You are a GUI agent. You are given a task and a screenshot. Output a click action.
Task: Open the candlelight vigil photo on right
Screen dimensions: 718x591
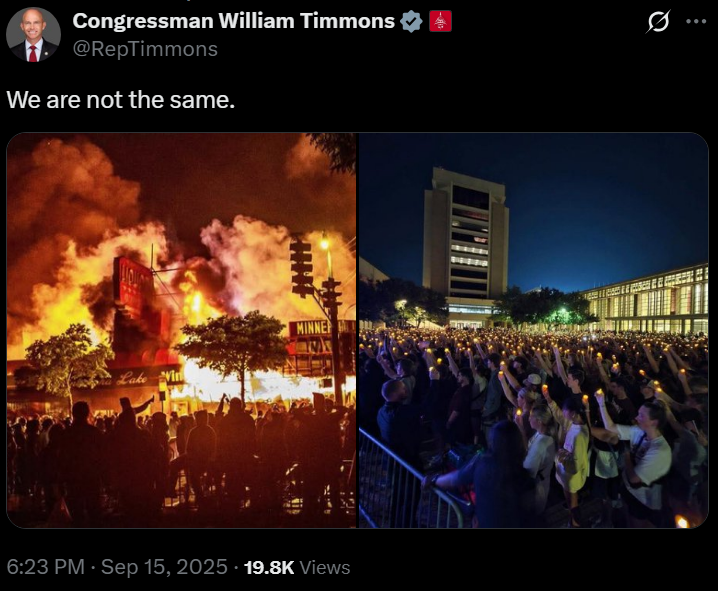tap(533, 330)
